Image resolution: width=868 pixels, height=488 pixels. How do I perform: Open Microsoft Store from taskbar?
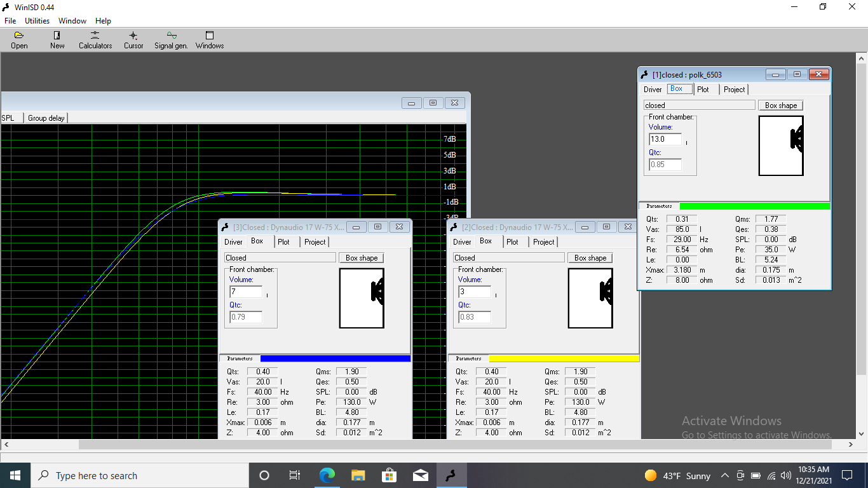pyautogui.click(x=389, y=475)
